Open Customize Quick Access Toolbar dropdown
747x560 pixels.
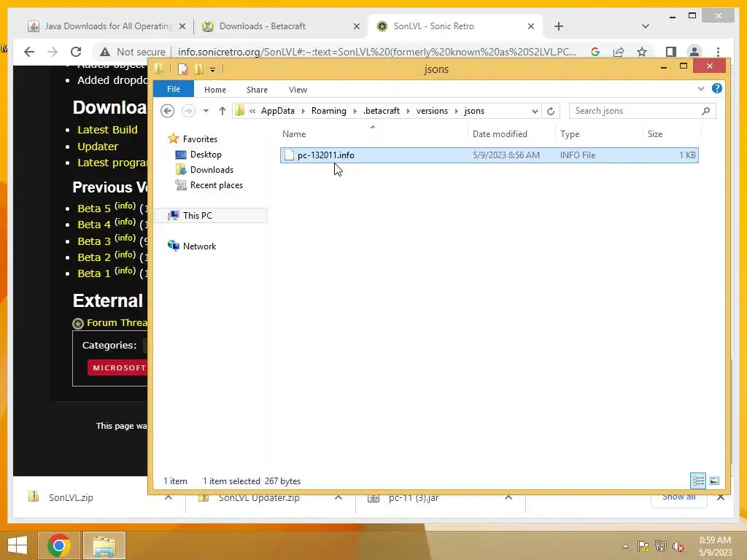click(212, 70)
